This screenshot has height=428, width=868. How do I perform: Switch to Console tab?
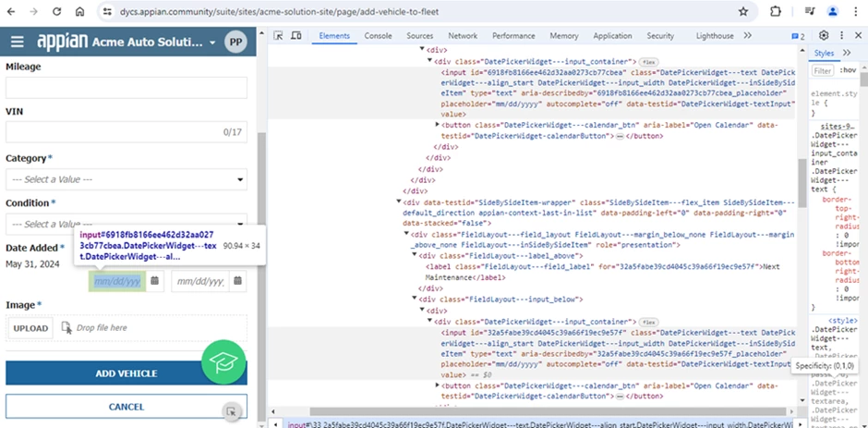tap(378, 35)
